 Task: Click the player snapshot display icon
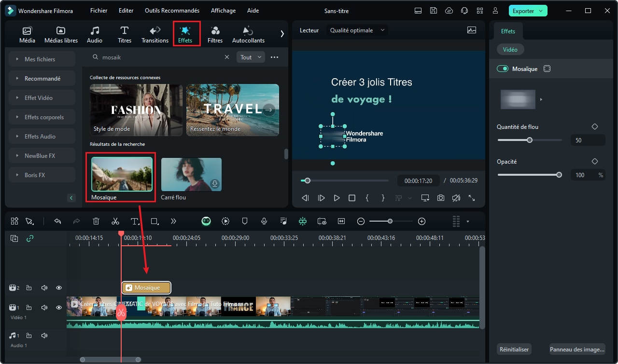point(472,30)
